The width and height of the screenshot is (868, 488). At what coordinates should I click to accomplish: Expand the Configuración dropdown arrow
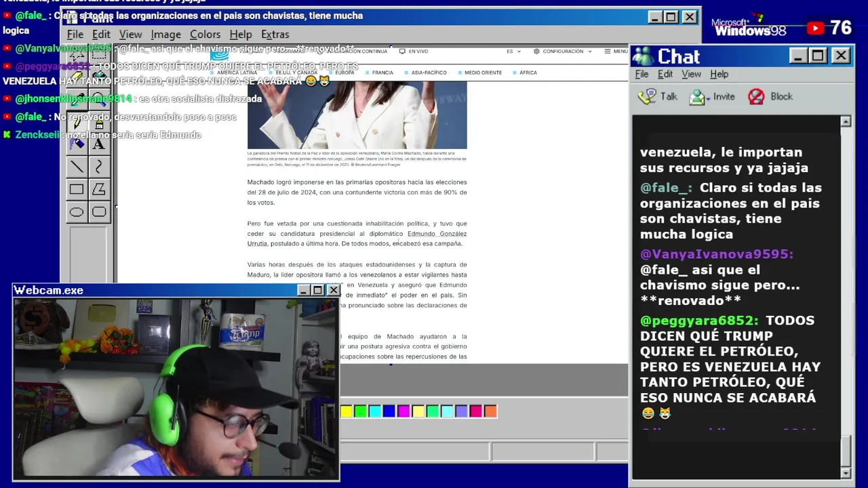pyautogui.click(x=590, y=52)
